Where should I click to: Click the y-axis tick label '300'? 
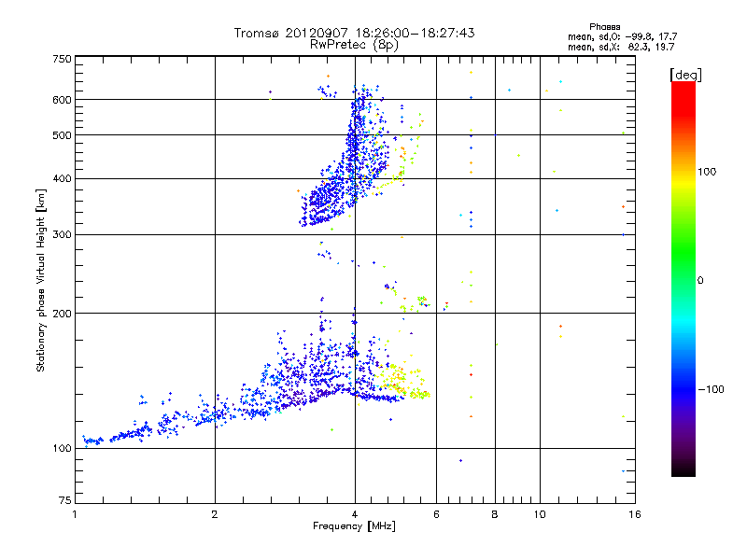[62, 235]
